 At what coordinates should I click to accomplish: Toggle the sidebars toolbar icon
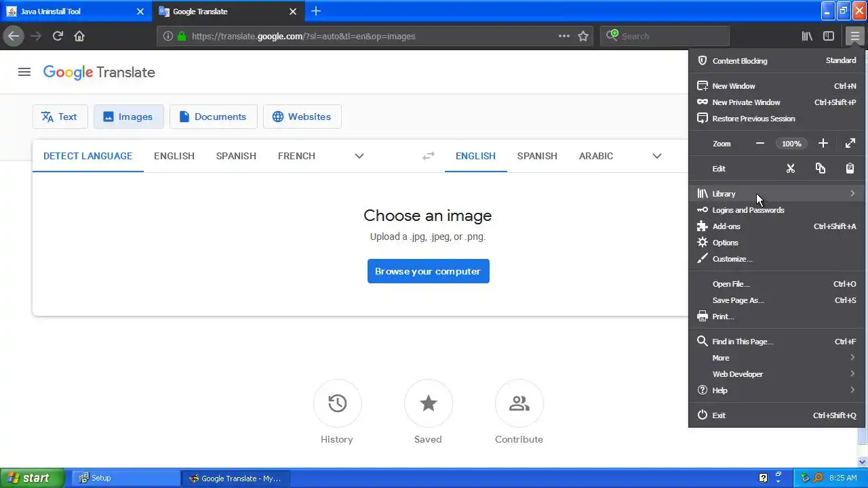pos(829,36)
